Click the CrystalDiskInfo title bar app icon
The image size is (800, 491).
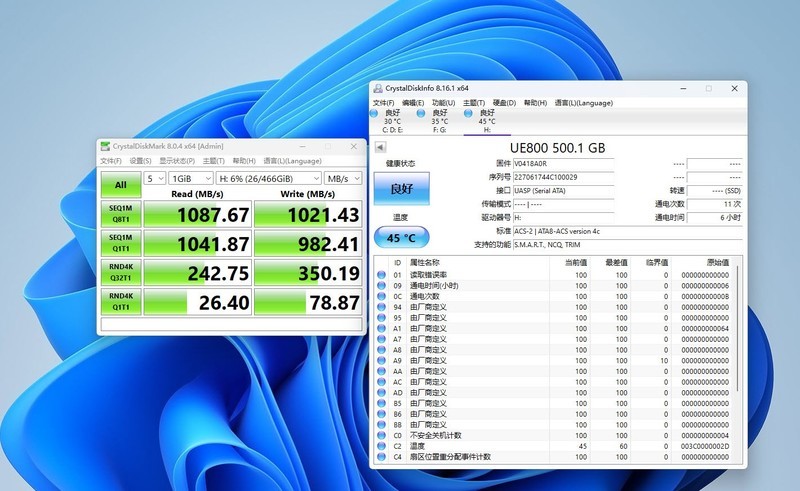pyautogui.click(x=378, y=88)
